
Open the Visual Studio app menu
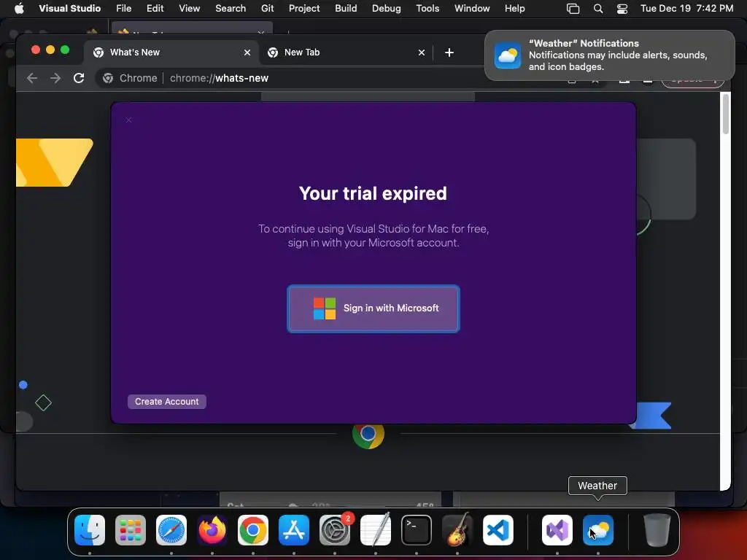click(x=69, y=8)
